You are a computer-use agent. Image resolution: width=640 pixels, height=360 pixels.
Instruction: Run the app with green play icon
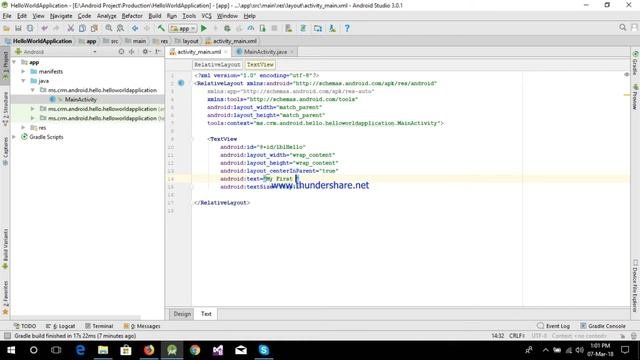(x=204, y=28)
